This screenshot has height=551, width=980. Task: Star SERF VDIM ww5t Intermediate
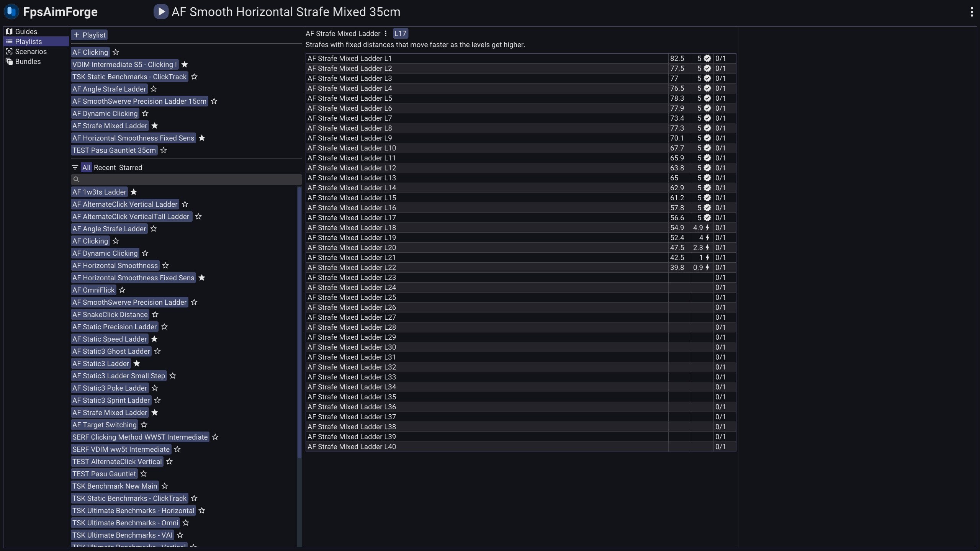point(177,449)
